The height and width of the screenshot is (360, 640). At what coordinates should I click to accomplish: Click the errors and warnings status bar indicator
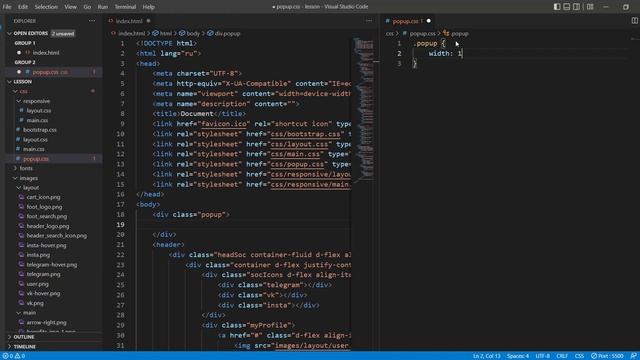click(x=14, y=356)
